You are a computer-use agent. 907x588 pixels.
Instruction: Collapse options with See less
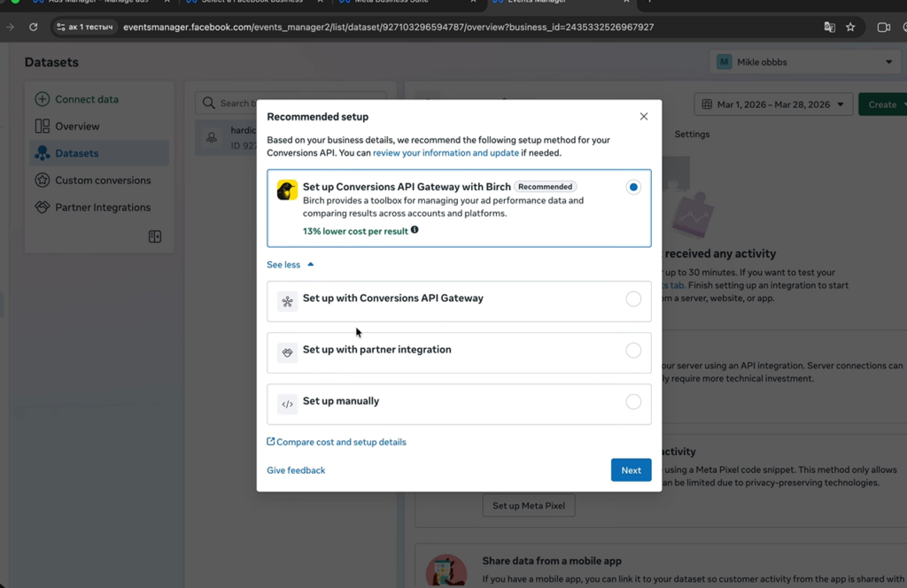click(291, 264)
